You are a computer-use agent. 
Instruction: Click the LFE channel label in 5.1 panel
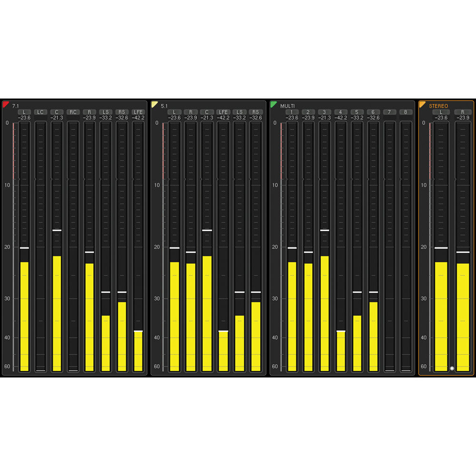click(x=223, y=112)
